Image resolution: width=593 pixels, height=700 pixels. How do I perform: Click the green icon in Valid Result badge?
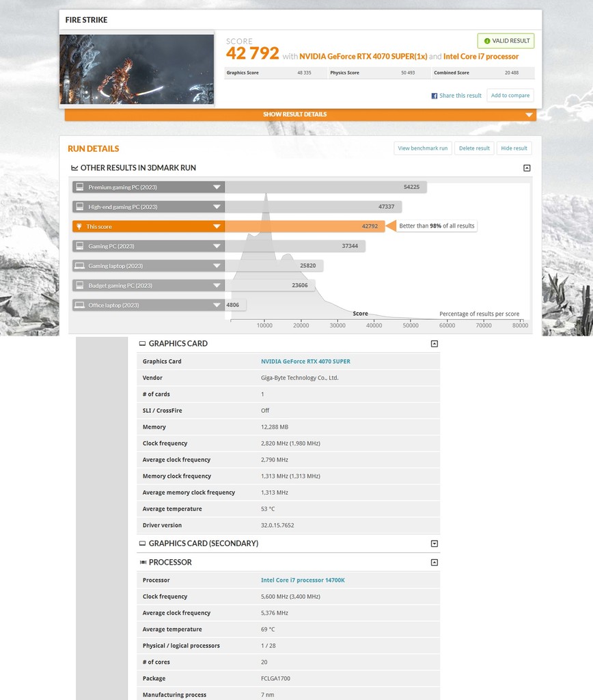point(487,40)
